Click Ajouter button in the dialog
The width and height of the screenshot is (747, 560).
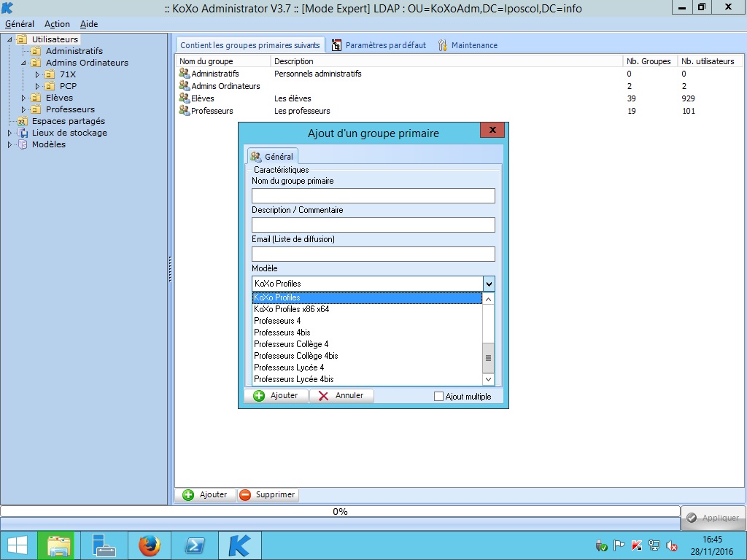[x=276, y=396]
